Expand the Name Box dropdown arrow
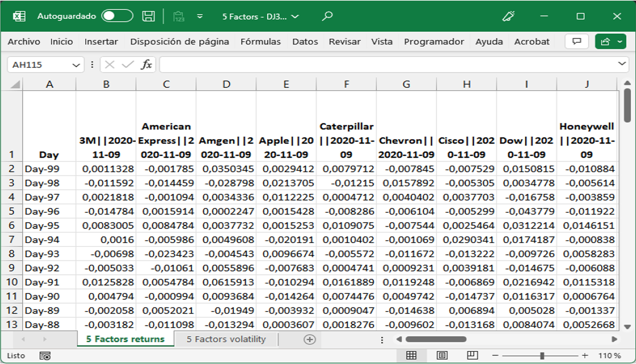 [76, 65]
